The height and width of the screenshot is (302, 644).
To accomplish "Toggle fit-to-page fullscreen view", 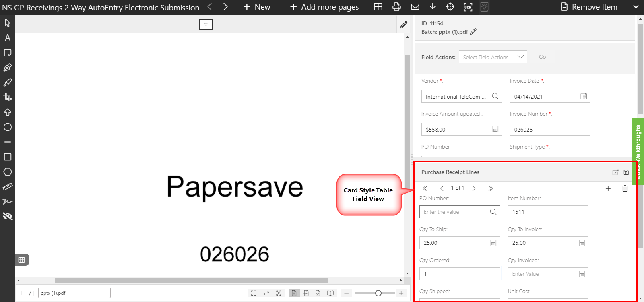I will [x=254, y=293].
